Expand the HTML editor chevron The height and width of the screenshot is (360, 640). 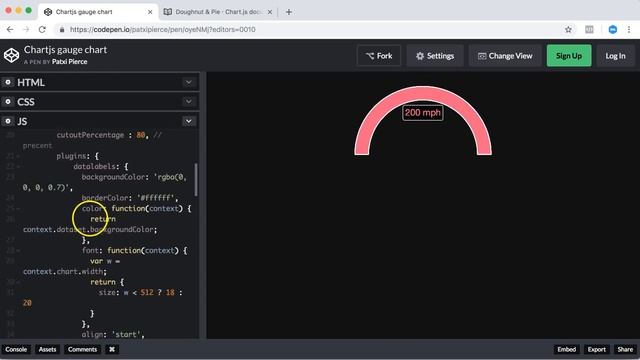189,82
